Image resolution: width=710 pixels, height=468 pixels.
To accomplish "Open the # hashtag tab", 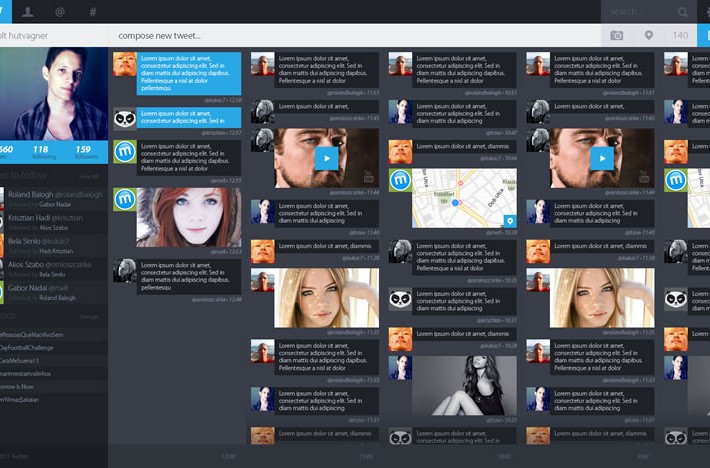I will pyautogui.click(x=92, y=12).
